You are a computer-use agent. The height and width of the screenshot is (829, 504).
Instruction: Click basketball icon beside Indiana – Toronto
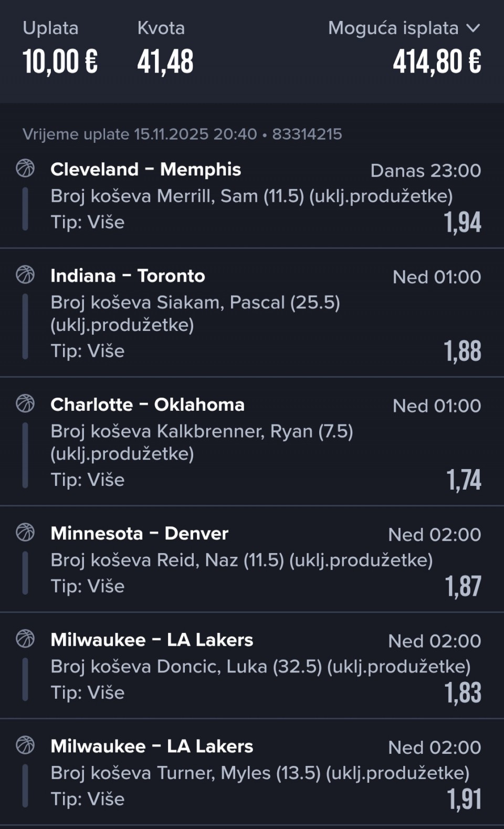click(x=25, y=274)
